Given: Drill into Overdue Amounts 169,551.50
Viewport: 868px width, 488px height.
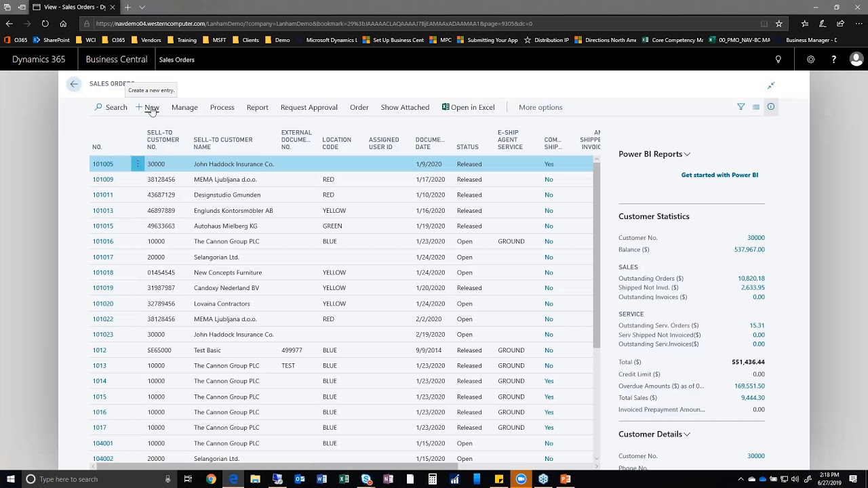Looking at the screenshot, I should [x=749, y=386].
